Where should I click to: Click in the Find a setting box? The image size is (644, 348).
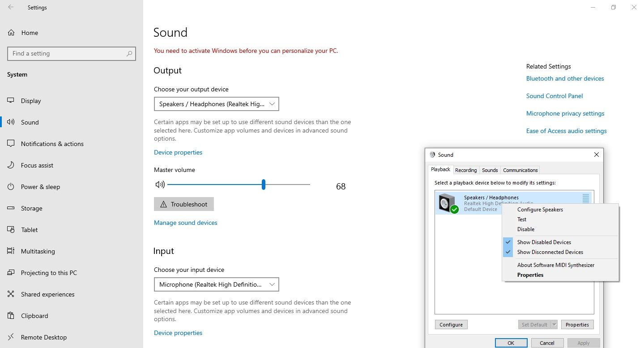tap(72, 54)
